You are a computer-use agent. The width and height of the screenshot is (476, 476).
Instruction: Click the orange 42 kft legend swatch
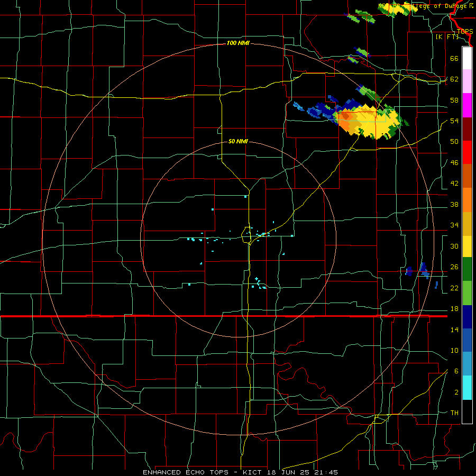[x=467, y=200]
